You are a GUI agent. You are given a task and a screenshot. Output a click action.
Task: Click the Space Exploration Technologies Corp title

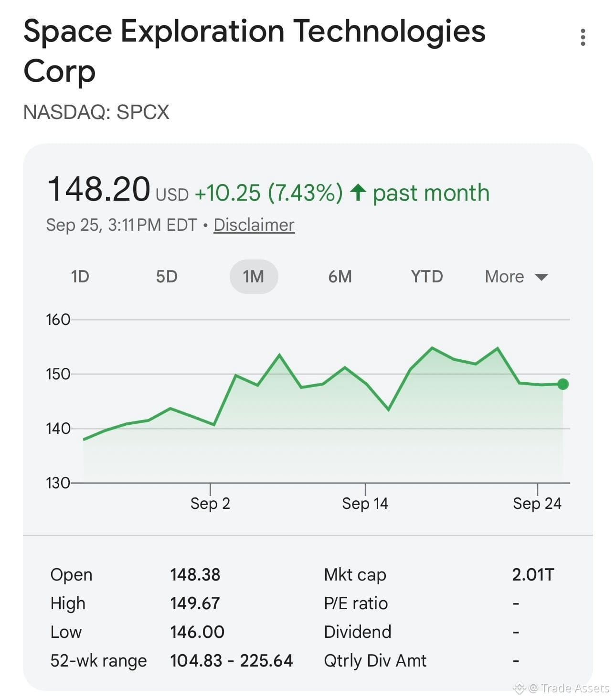(255, 51)
